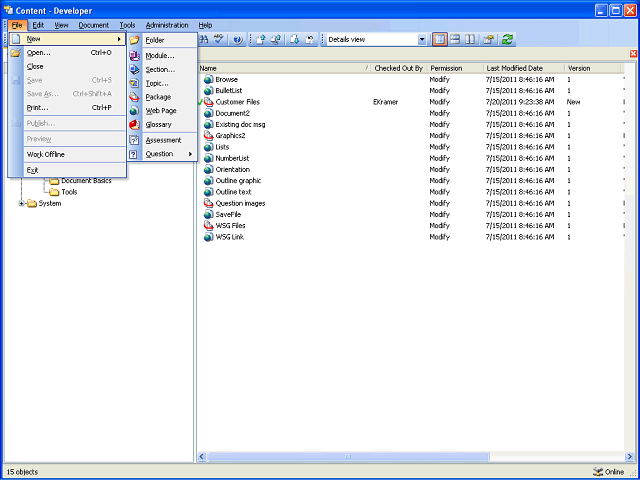Choose Close in the File menu
This screenshot has width=640, height=480.
click(x=67, y=66)
